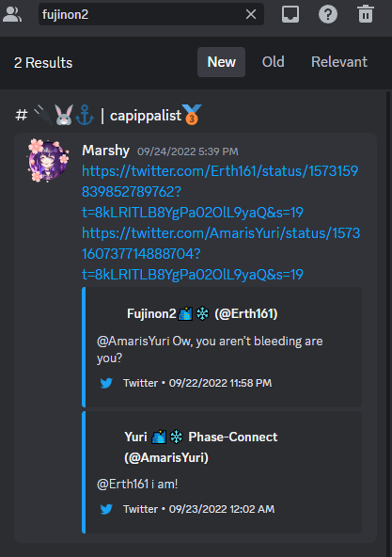
Task: Open the inbox icon
Action: pyautogui.click(x=290, y=14)
